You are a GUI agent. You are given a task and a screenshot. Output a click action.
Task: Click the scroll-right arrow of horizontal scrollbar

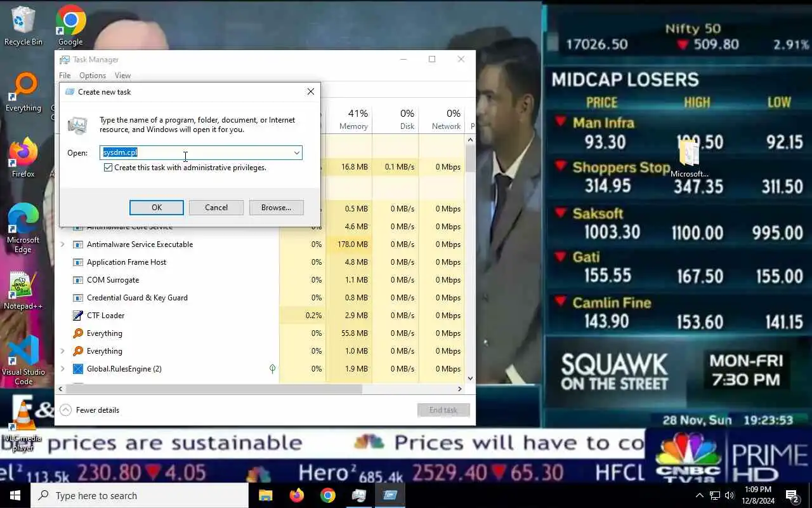pos(461,389)
